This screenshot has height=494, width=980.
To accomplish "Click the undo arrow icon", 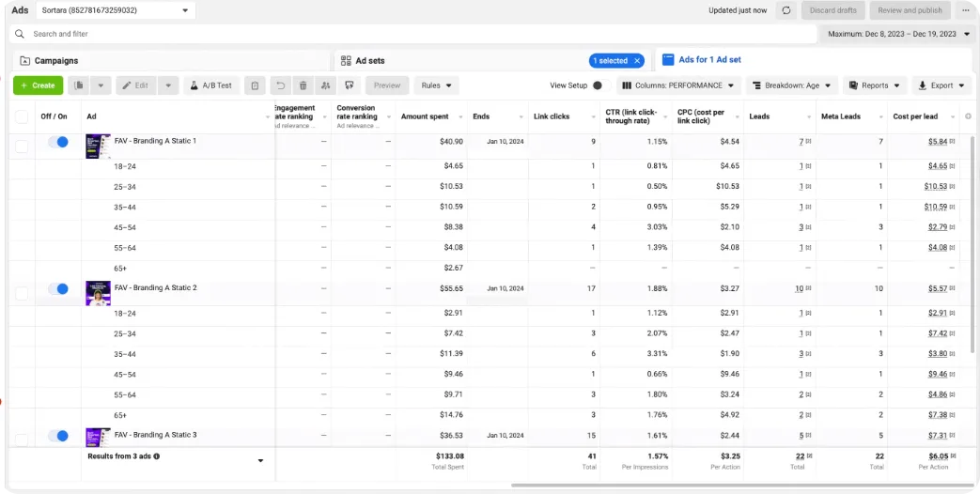I will [281, 85].
